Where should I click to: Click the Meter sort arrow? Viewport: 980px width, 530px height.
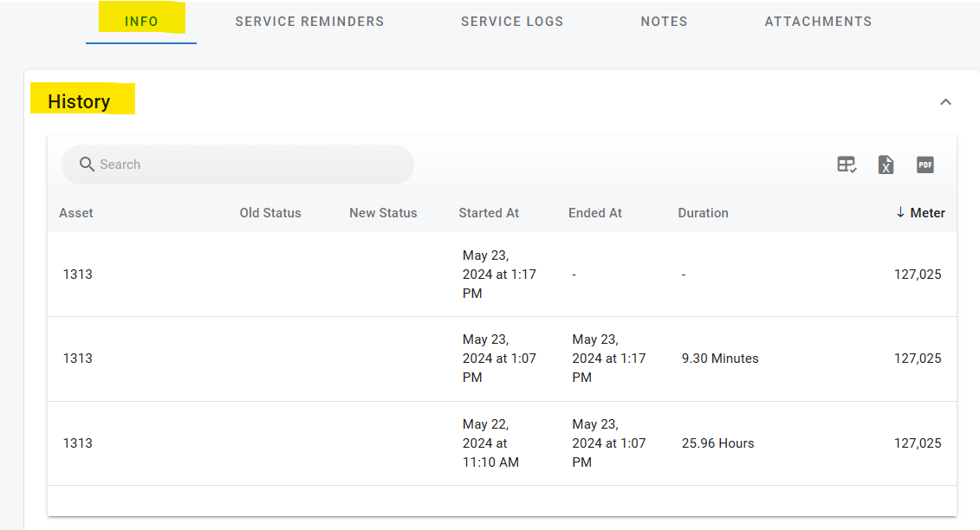point(900,213)
